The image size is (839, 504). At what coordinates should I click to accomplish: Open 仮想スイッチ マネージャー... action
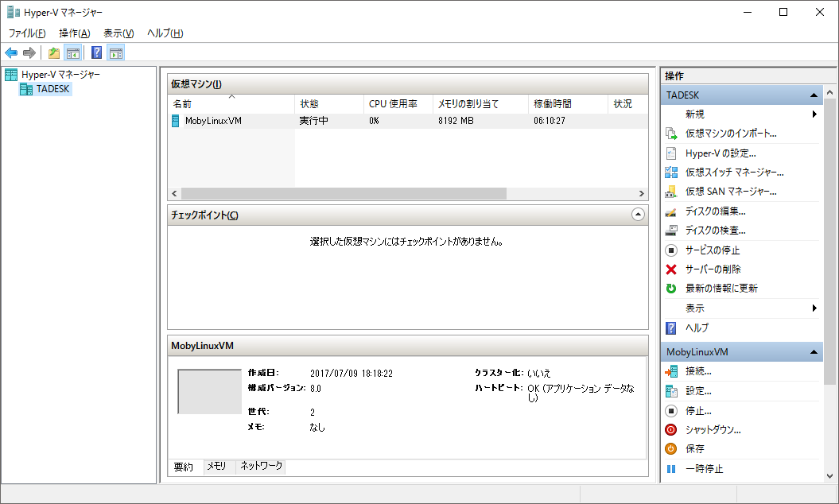(735, 173)
